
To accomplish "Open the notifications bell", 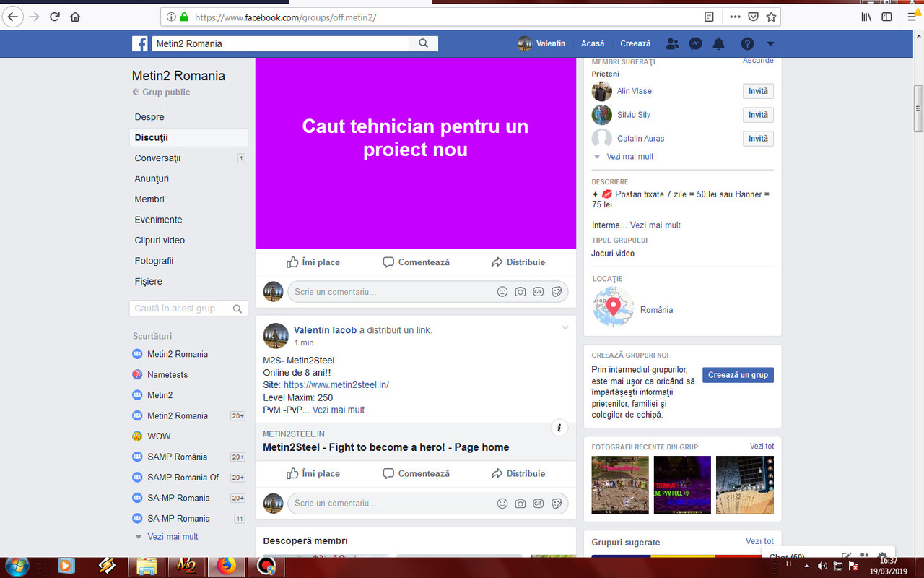I will click(x=718, y=43).
